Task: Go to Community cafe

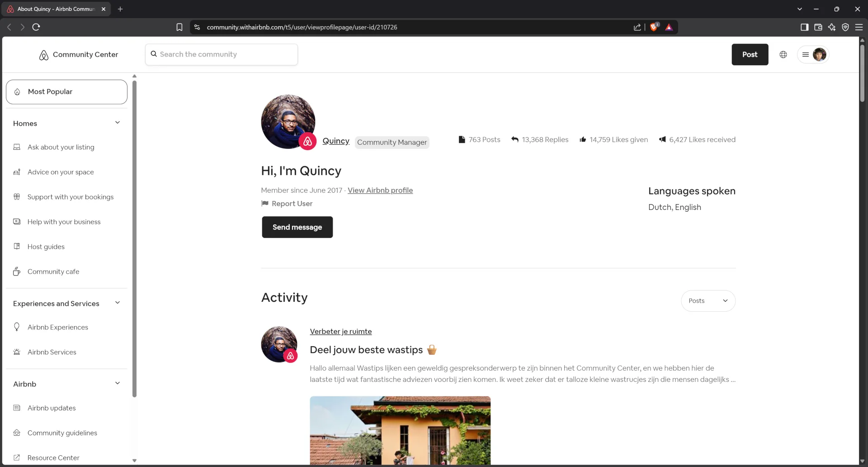Action: tap(53, 272)
